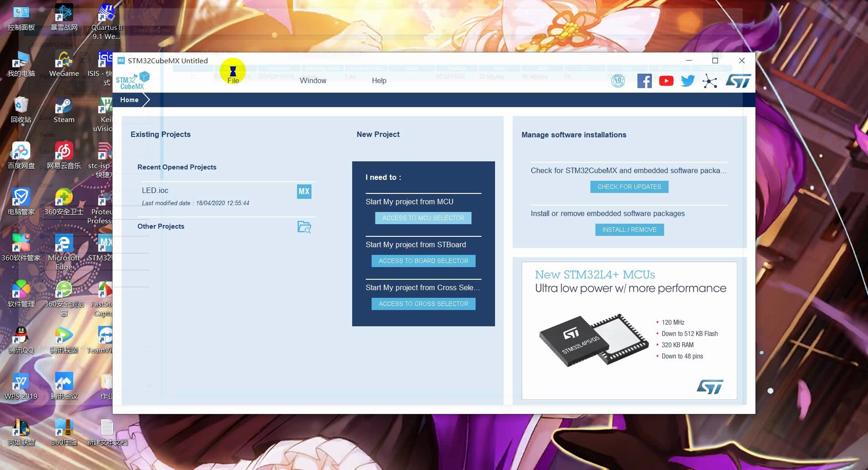Open the ST Twitter icon

[x=688, y=81]
